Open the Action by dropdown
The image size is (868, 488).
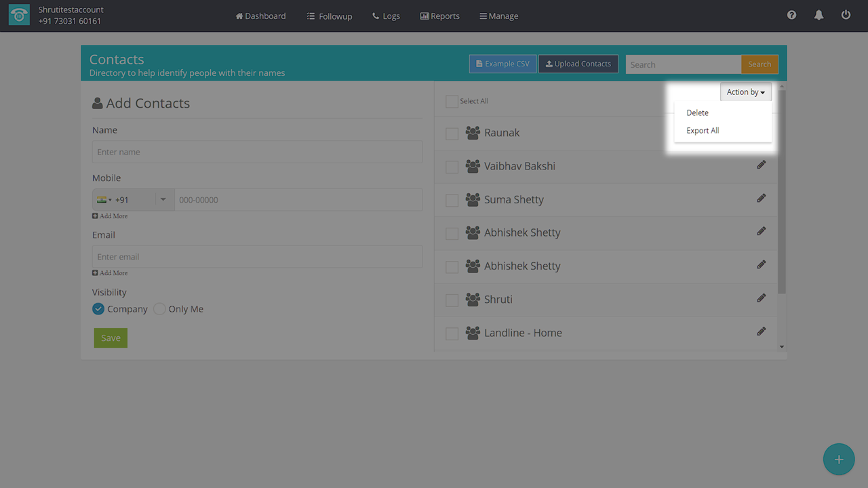(x=745, y=92)
